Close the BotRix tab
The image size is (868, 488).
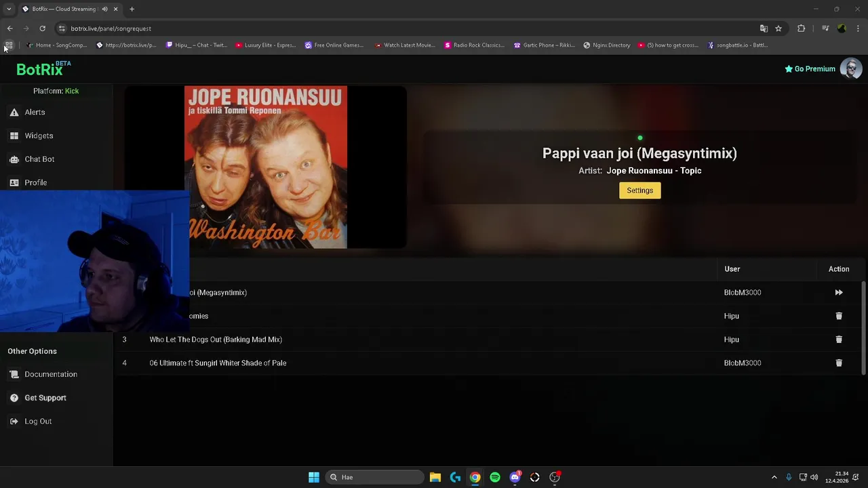pos(115,9)
